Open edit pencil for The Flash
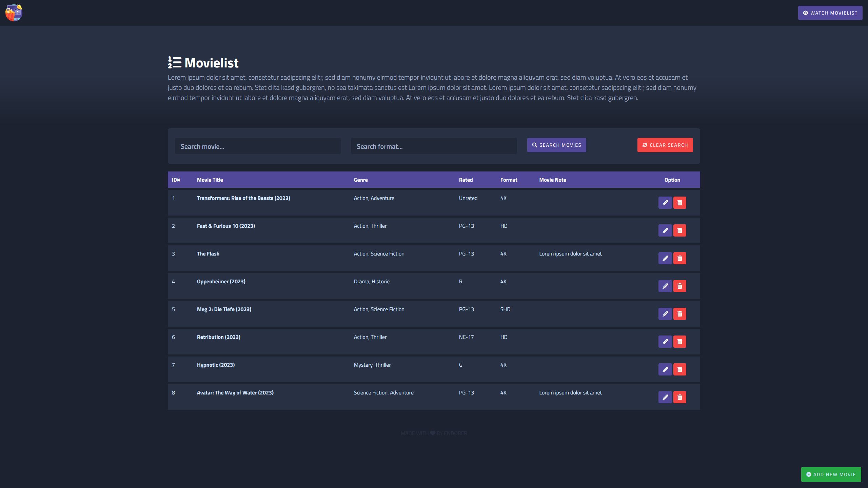The width and height of the screenshot is (868, 488). 665,258
